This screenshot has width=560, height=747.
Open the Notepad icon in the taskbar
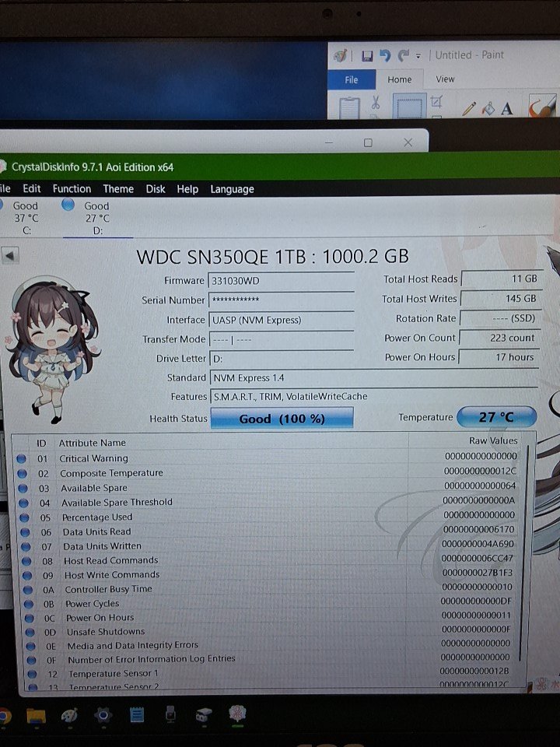pyautogui.click(x=137, y=714)
